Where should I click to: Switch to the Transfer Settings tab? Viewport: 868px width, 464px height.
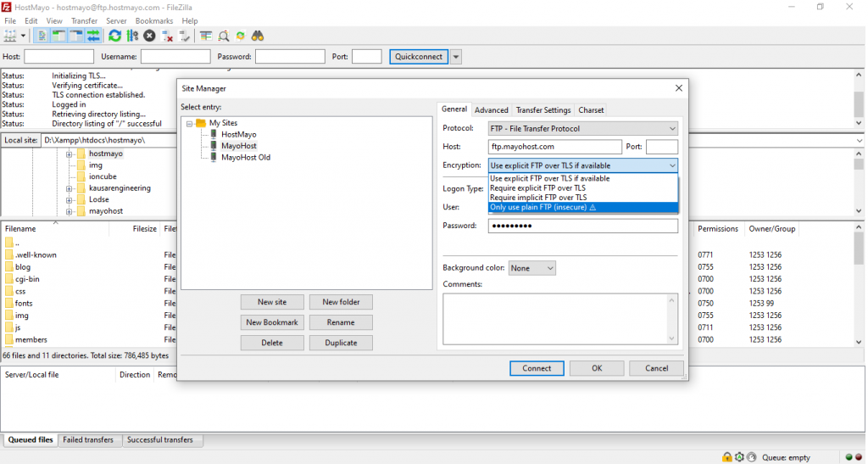pos(543,110)
